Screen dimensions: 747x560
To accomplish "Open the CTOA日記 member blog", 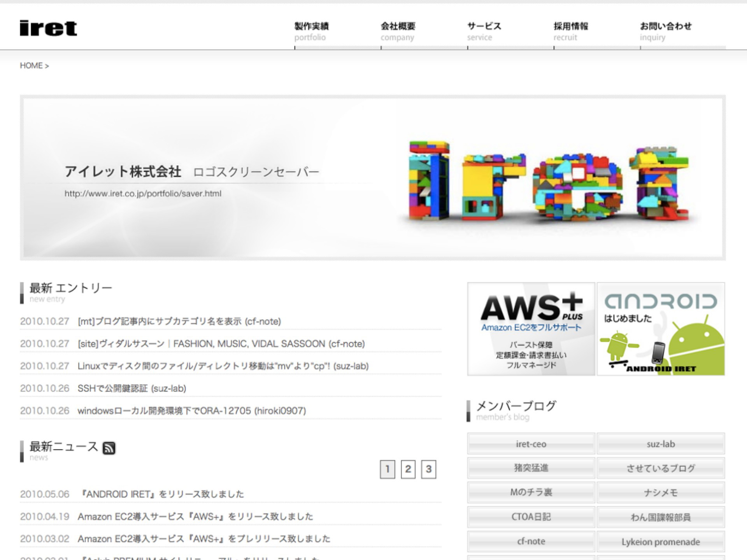I will (x=531, y=517).
